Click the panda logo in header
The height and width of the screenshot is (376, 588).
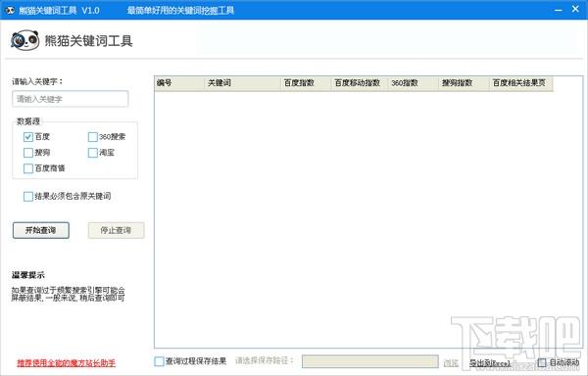(24, 40)
